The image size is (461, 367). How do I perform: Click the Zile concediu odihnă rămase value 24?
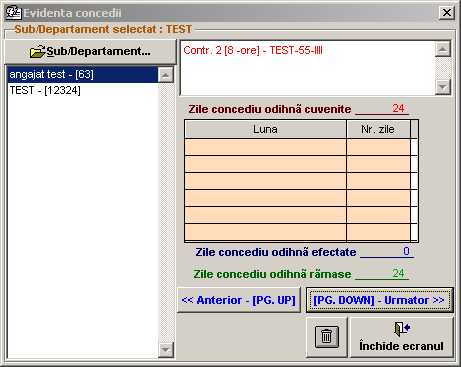tap(382, 274)
